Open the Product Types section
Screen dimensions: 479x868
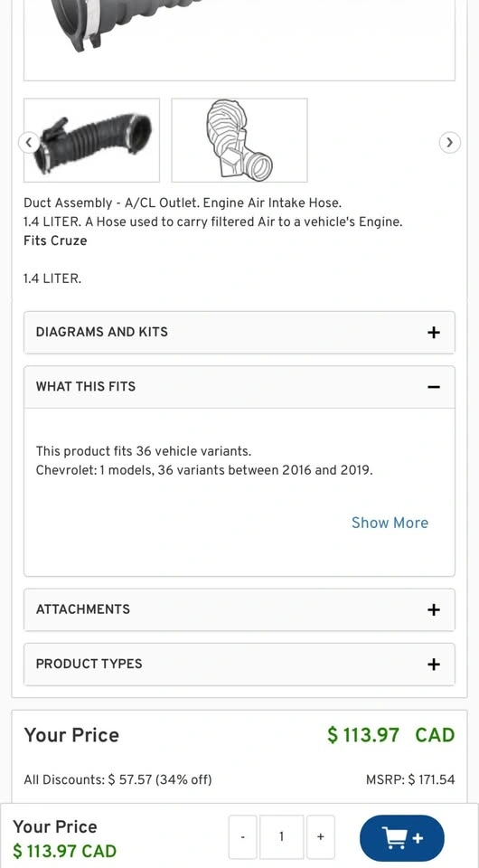[239, 665]
